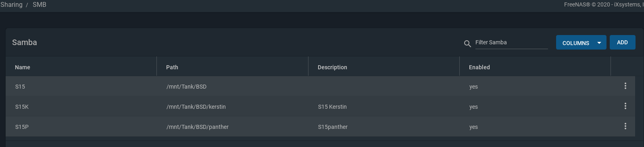Go to the Sharing breadcrumb
Viewport: 644px width, 147px height.
11,4
